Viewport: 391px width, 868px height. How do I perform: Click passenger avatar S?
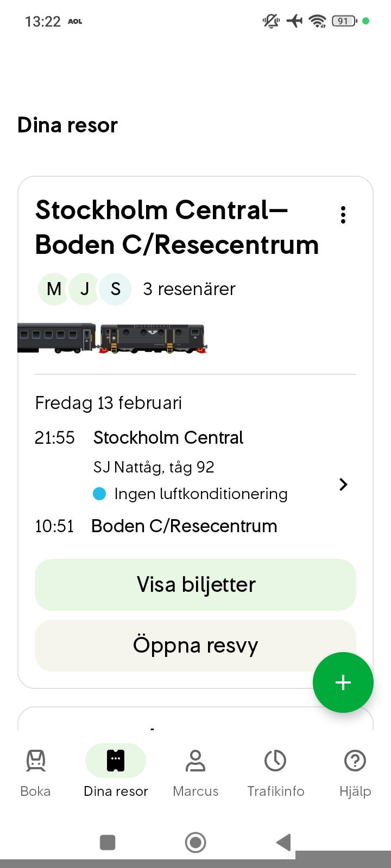tap(115, 289)
